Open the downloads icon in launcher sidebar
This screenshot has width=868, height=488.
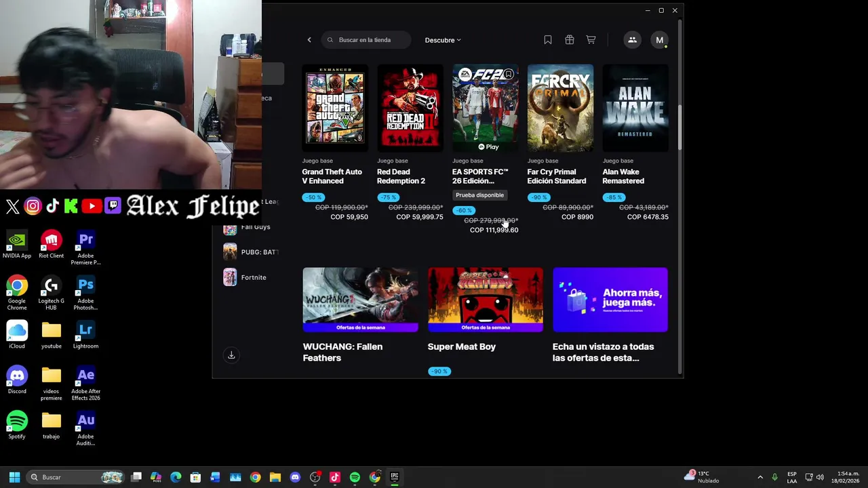(x=231, y=355)
